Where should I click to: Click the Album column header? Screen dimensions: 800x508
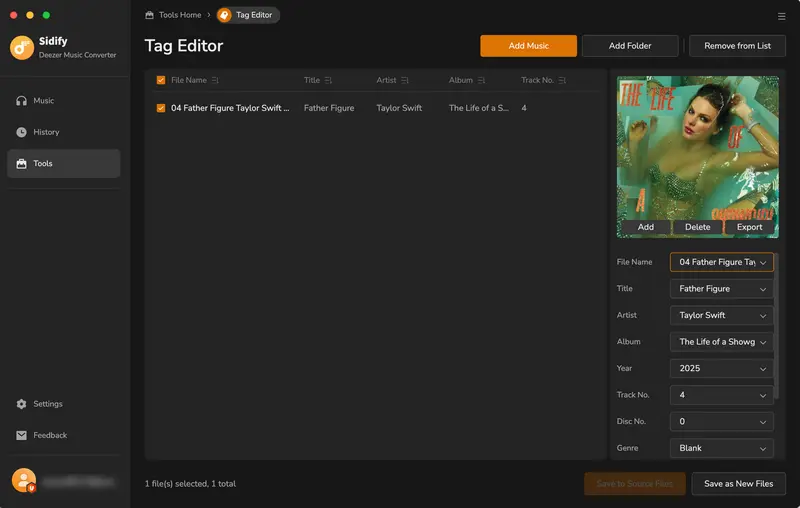461,80
